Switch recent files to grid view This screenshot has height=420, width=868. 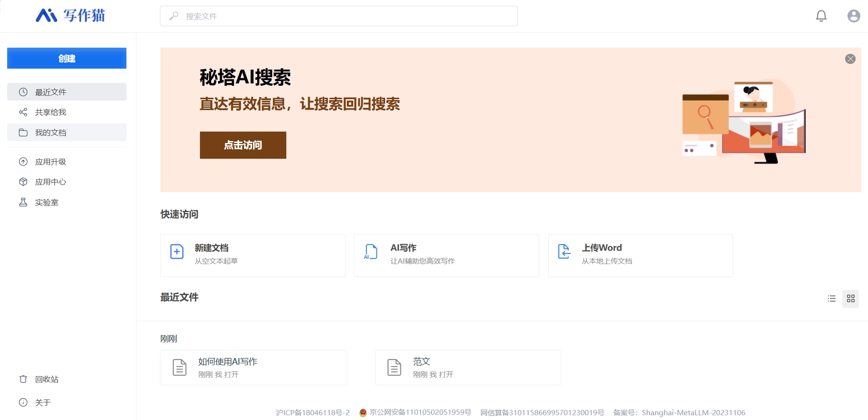point(851,298)
